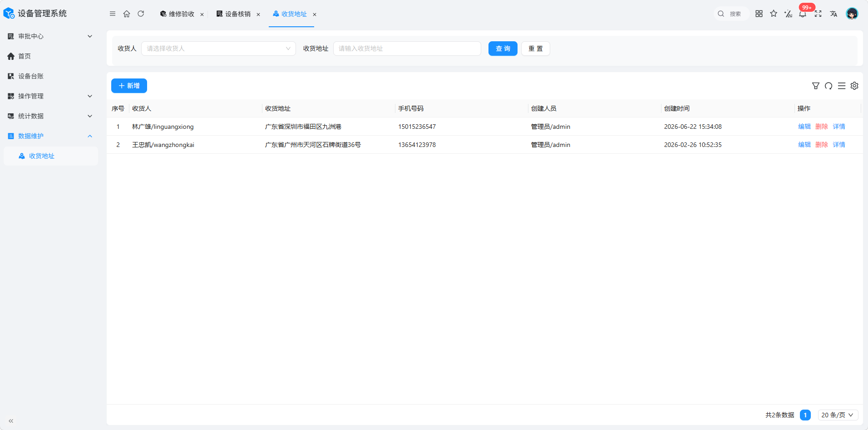Close the 设备核销 tab
868x430 pixels.
point(258,15)
